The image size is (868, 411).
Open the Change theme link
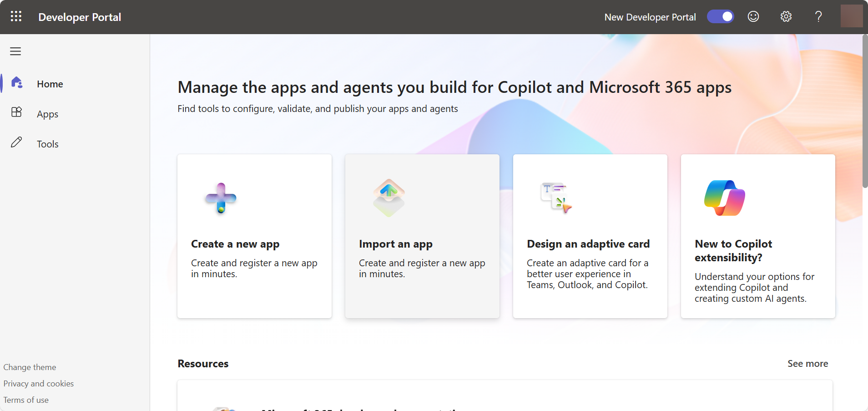pos(30,367)
